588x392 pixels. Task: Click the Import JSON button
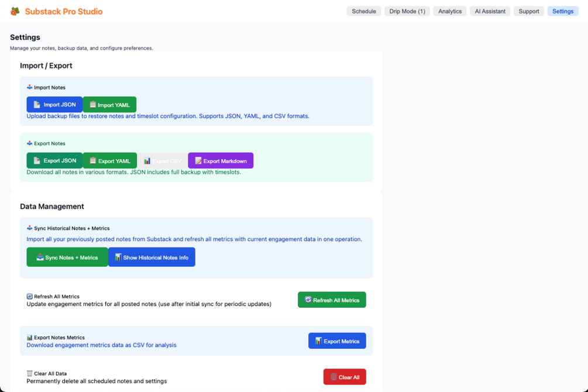54,105
